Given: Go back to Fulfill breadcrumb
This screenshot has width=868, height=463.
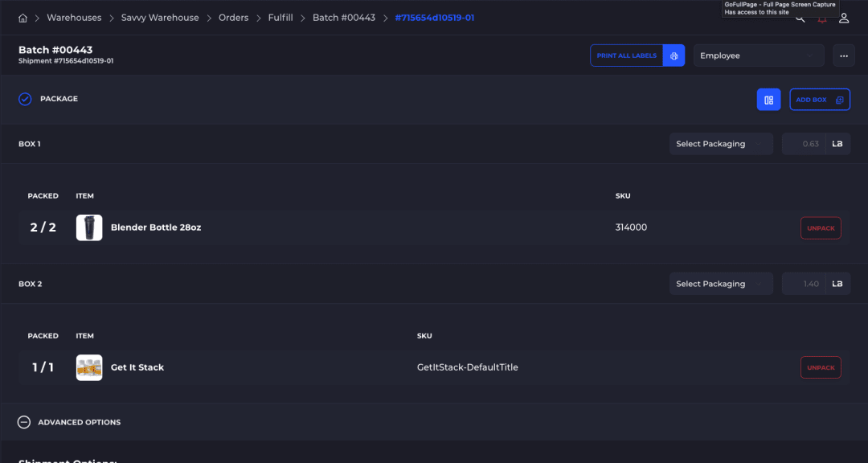Looking at the screenshot, I should [x=280, y=18].
